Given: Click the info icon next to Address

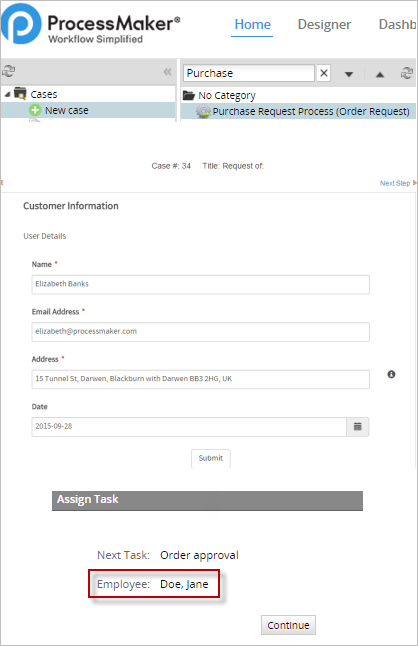Looking at the screenshot, I should (391, 374).
